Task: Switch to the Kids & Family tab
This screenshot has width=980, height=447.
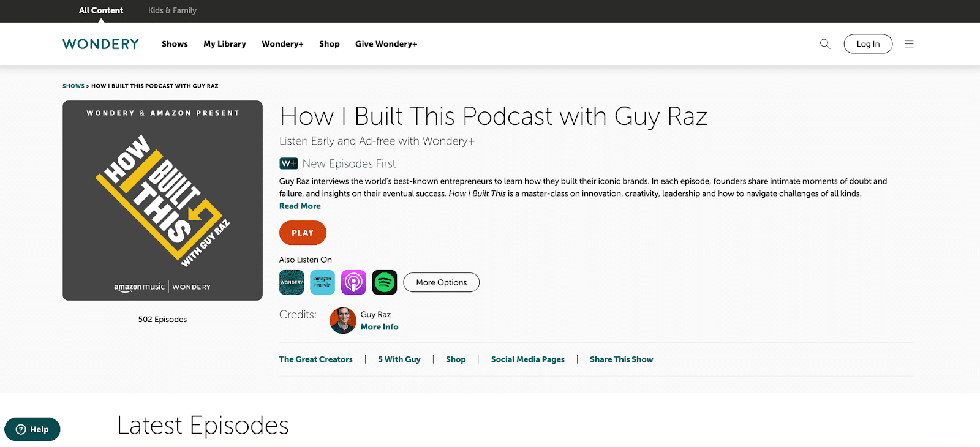Action: click(x=172, y=10)
